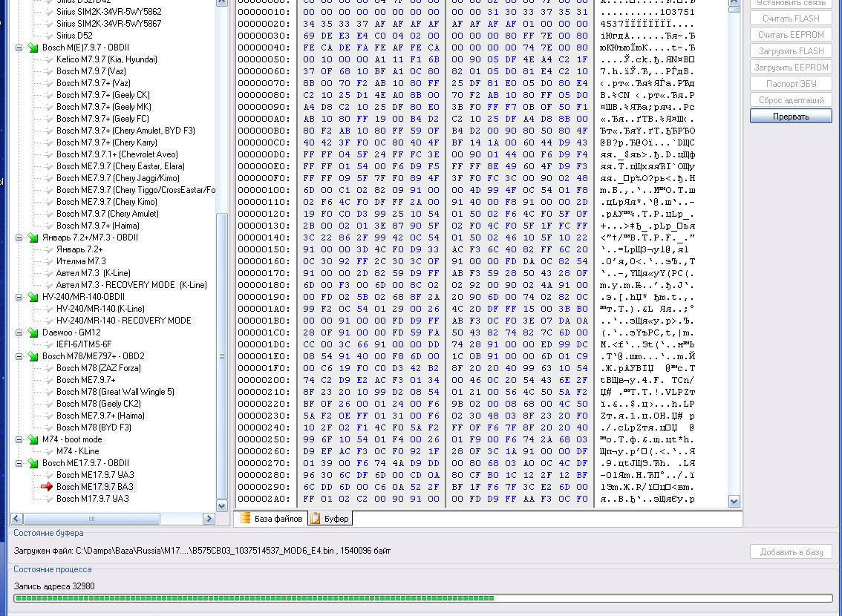The height and width of the screenshot is (616, 842).
Task: Choose Bosch M78 (Great Wall Wingle 5)
Action: [115, 392]
